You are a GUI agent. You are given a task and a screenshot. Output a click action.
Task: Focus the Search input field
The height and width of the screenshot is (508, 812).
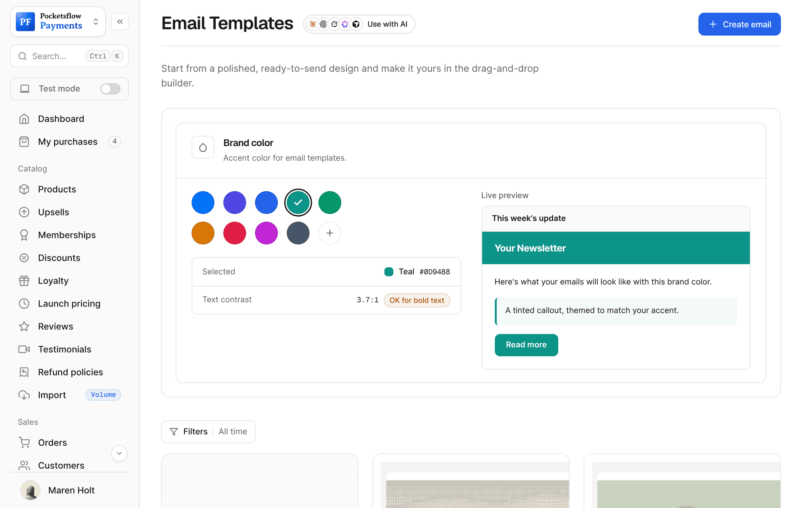pos(69,56)
